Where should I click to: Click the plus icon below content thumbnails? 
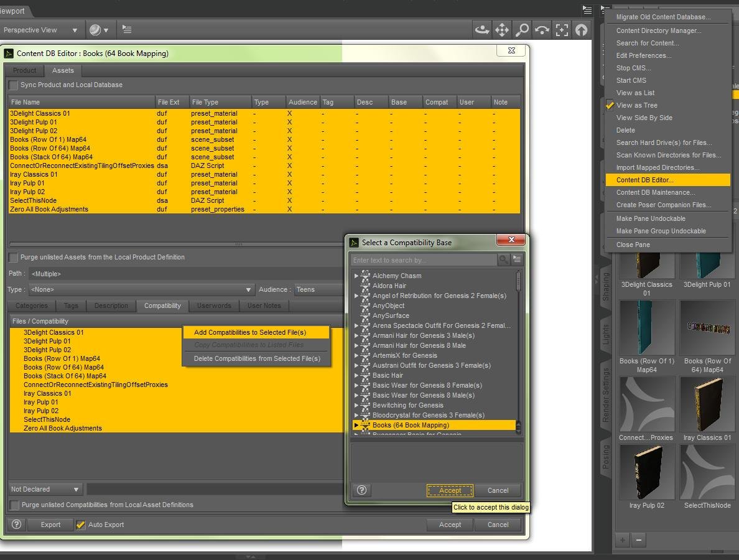[x=622, y=539]
